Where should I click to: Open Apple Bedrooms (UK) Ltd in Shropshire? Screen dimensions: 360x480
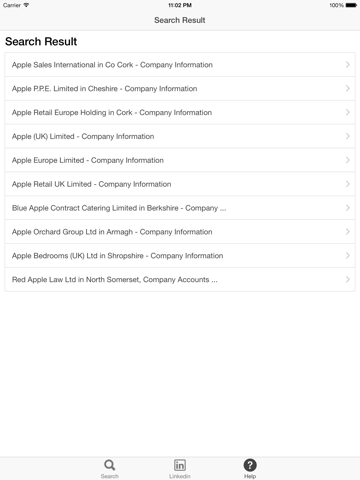pos(180,256)
